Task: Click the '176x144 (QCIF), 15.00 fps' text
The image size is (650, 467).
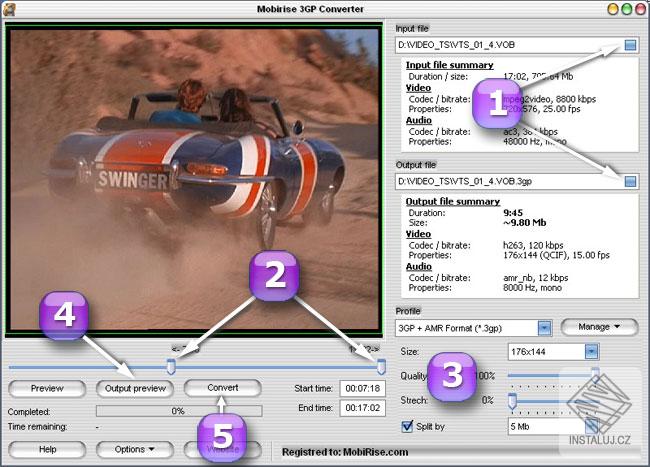Action: tap(556, 255)
